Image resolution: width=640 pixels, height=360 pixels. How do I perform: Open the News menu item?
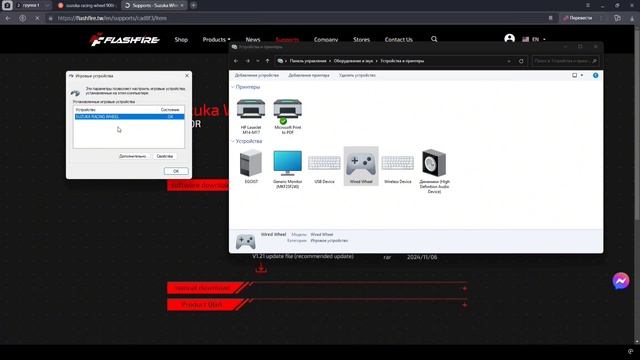[253, 40]
